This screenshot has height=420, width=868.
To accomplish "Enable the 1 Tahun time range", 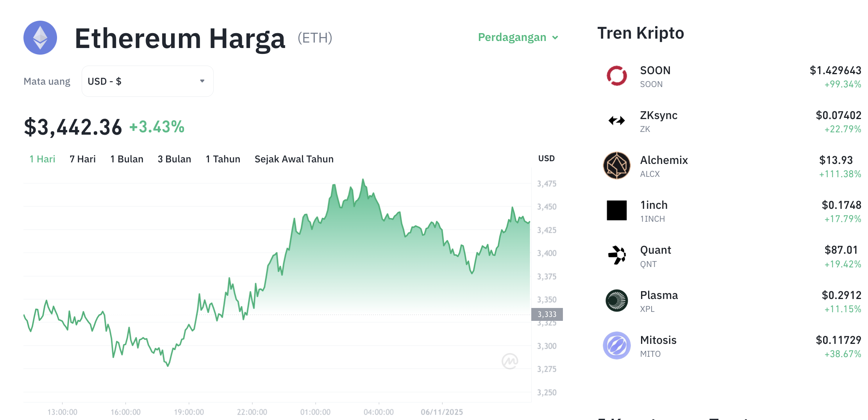I will pyautogui.click(x=223, y=159).
